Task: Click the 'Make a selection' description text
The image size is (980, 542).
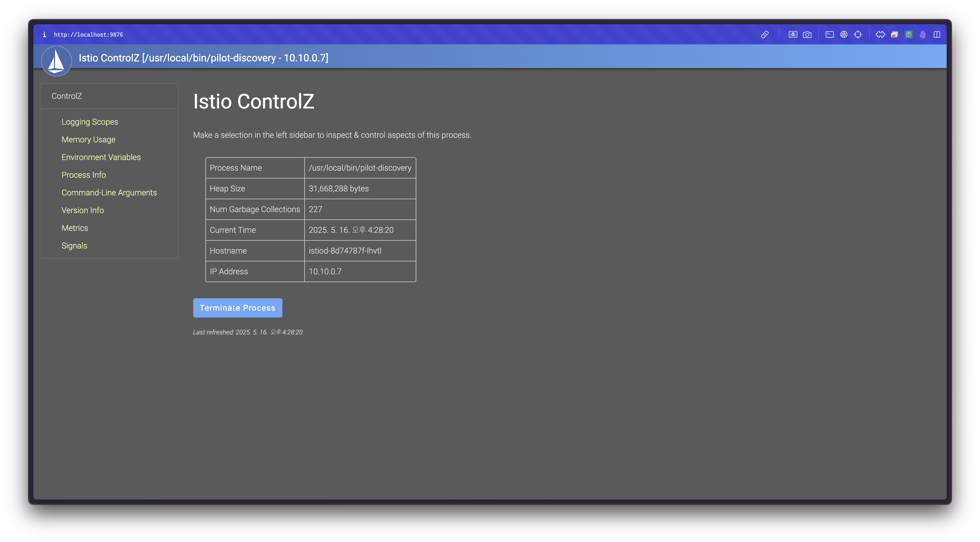Action: coord(332,135)
